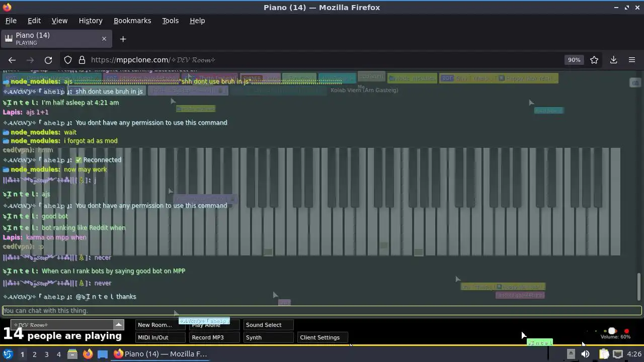
Task: Bookmark this page with the star
Action: click(594, 60)
